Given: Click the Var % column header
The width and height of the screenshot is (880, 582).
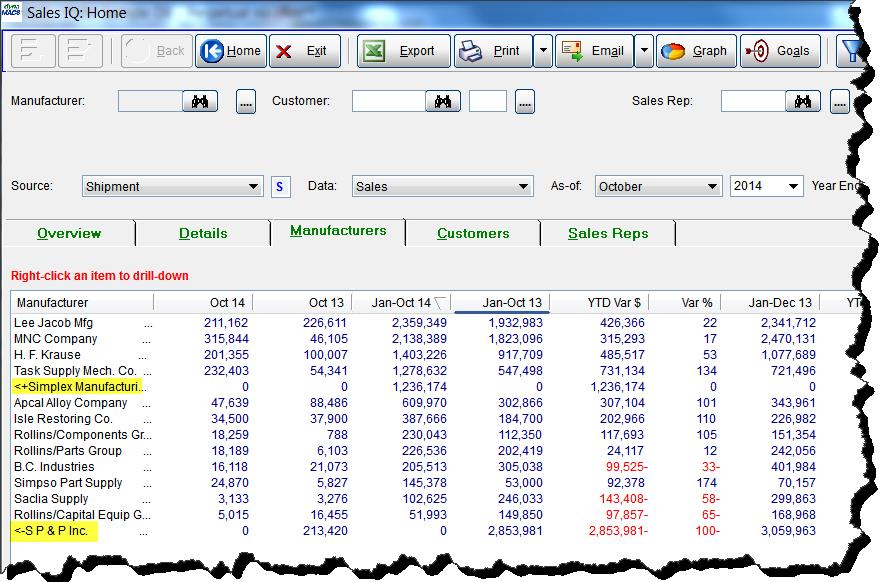Looking at the screenshot, I should (685, 303).
